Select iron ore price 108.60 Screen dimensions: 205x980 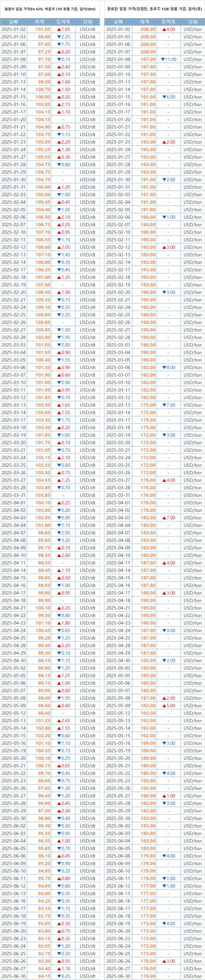43,247
